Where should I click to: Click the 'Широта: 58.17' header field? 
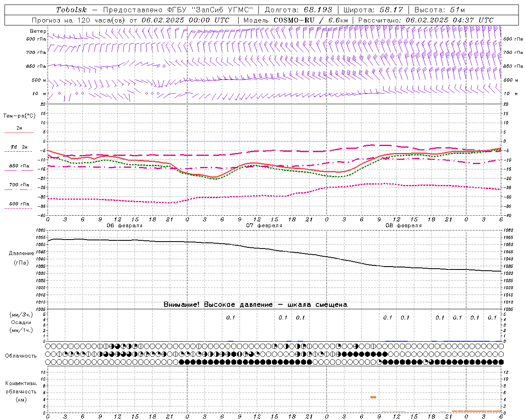tap(373, 10)
